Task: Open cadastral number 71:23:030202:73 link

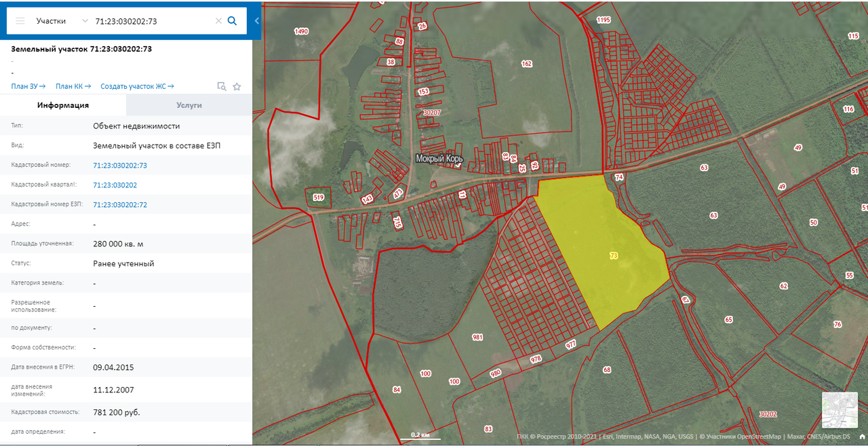Action: 120,165
